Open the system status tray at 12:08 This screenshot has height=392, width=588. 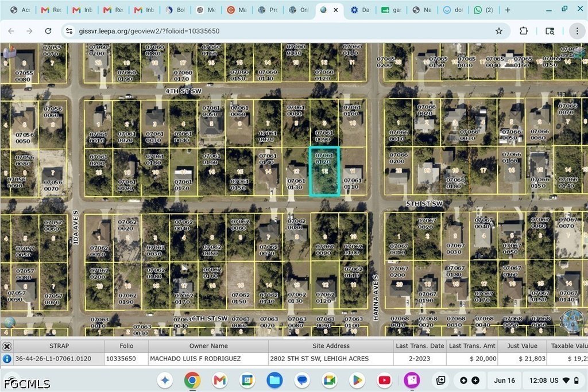point(554,381)
